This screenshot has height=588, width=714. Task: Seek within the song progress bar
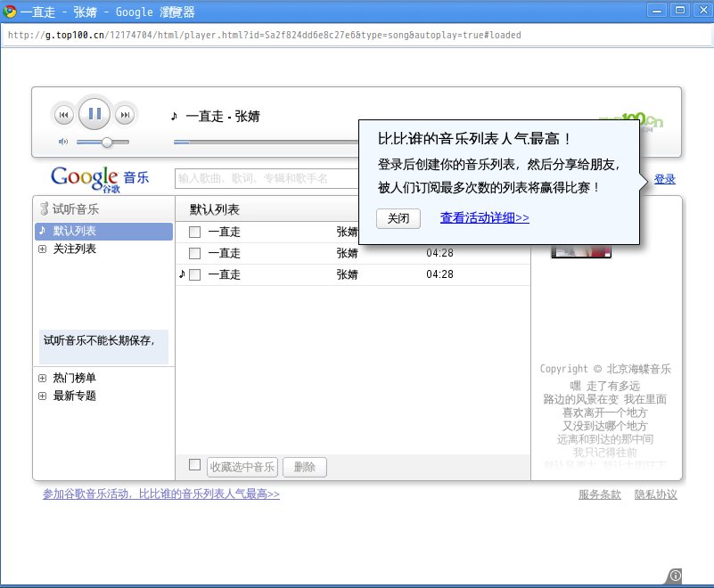click(266, 143)
